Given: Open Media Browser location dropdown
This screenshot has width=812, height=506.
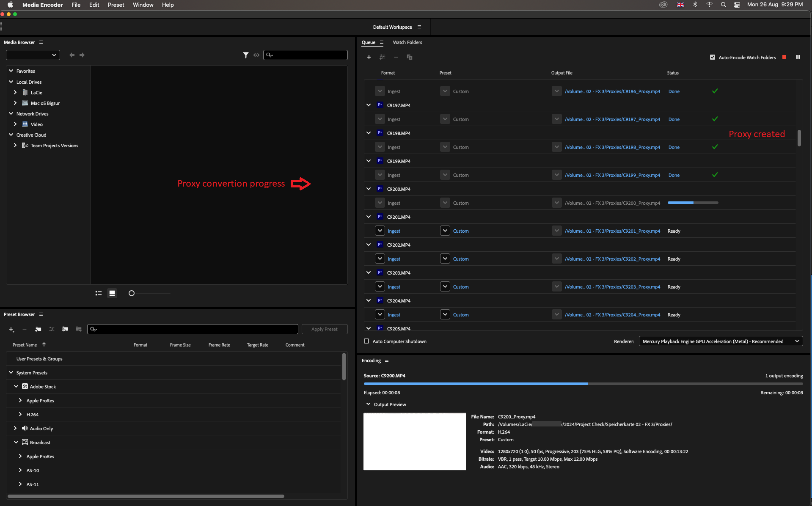Looking at the screenshot, I should (33, 55).
